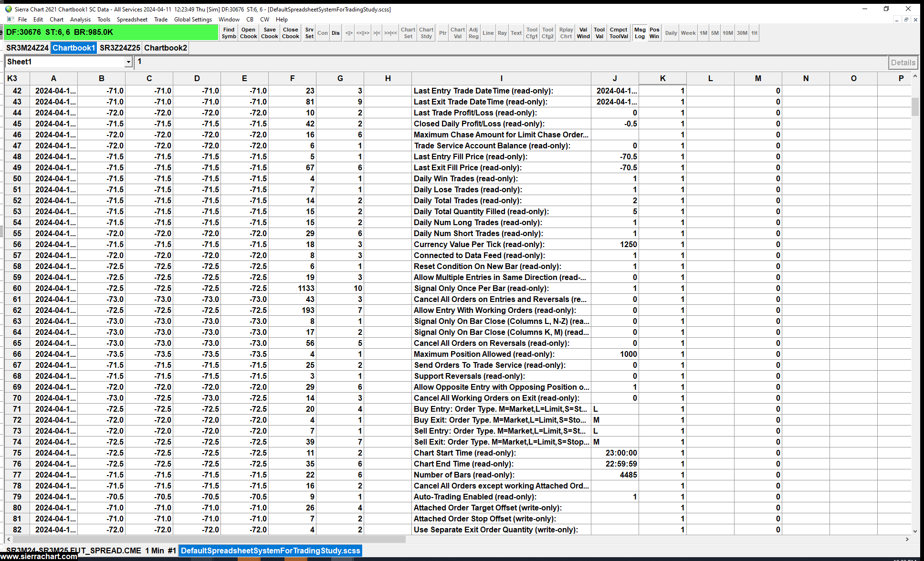Switch to the Chartbook2 tab
924x561 pixels.
click(x=165, y=48)
